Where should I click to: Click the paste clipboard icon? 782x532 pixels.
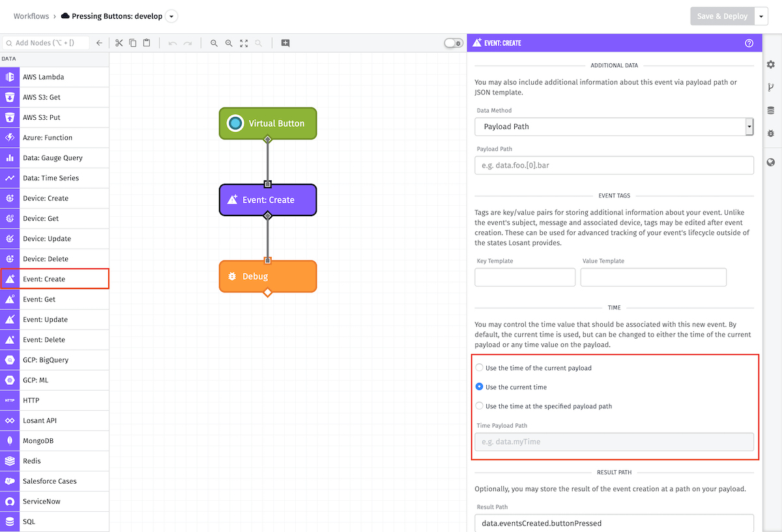(x=147, y=43)
